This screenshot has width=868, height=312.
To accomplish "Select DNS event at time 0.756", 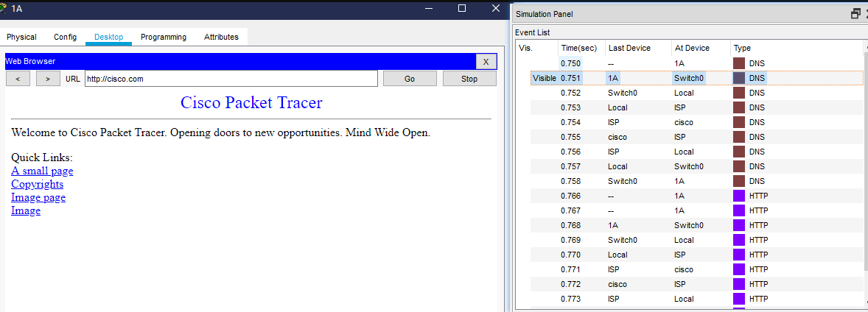I will point(696,152).
